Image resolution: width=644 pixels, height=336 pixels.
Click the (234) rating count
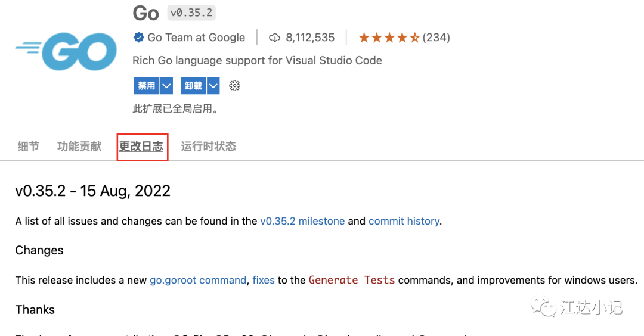pos(436,38)
